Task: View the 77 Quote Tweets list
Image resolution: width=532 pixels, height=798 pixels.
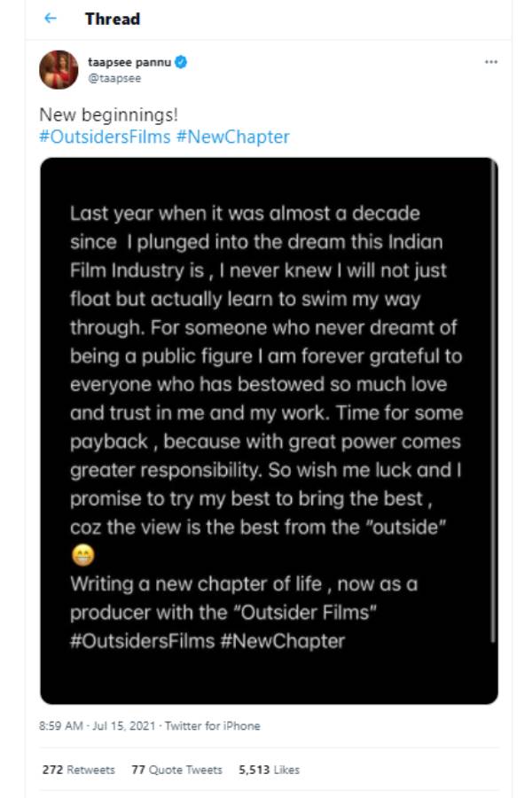Action: (176, 770)
